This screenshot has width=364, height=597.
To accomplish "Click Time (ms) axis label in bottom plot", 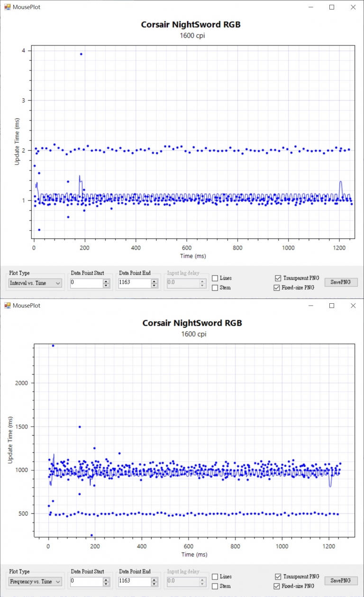I will click(x=195, y=555).
